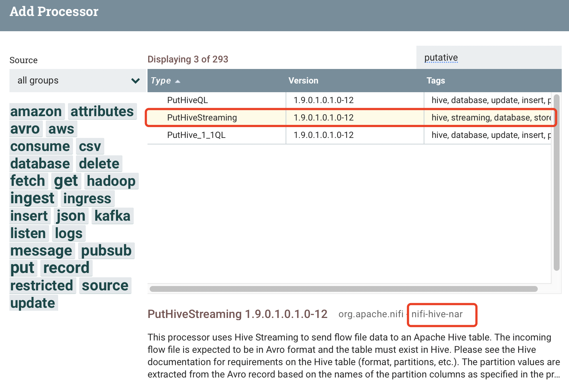
Task: Filter by the 'json' tag
Action: pyautogui.click(x=71, y=216)
